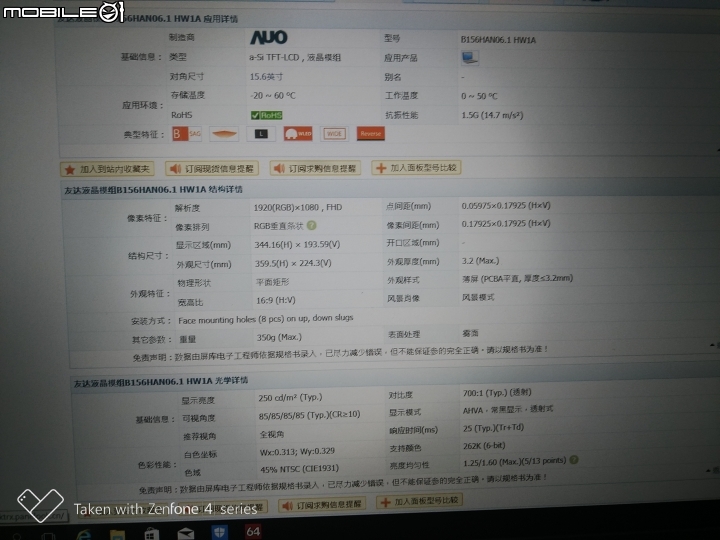Click upper 加入面板型号比较 button
The image size is (720, 540).
point(416,168)
